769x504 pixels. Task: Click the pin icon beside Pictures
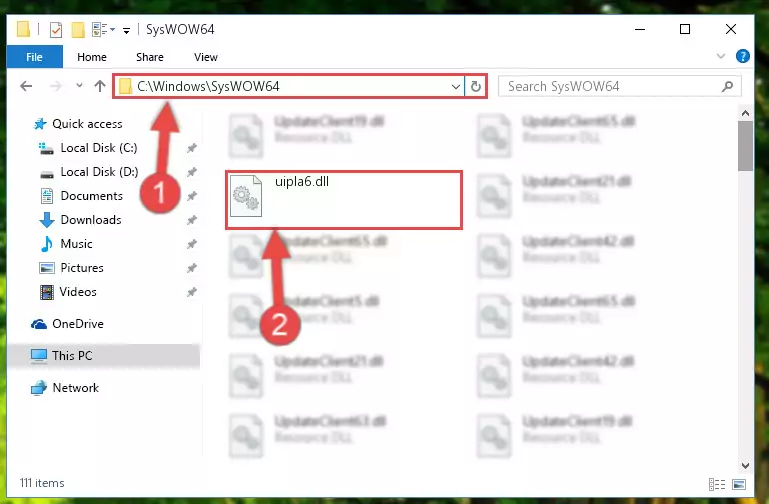pos(192,268)
